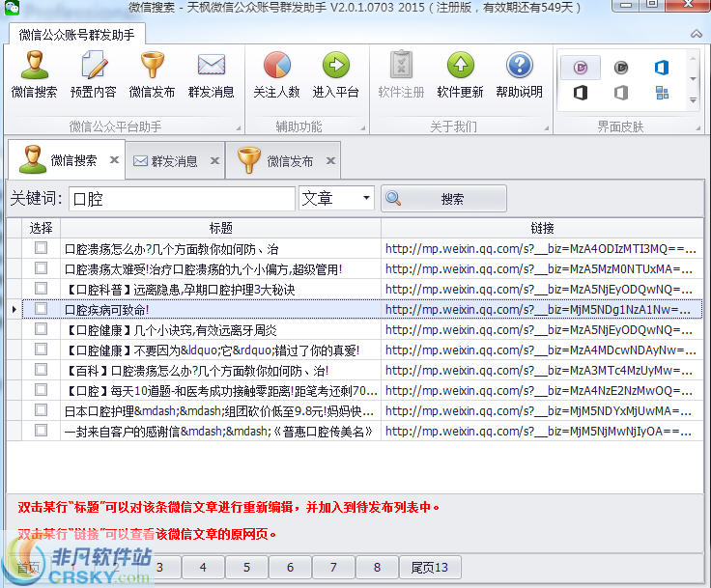Click the 选择 column header
Image resolution: width=711 pixels, height=588 pixels.
41,228
